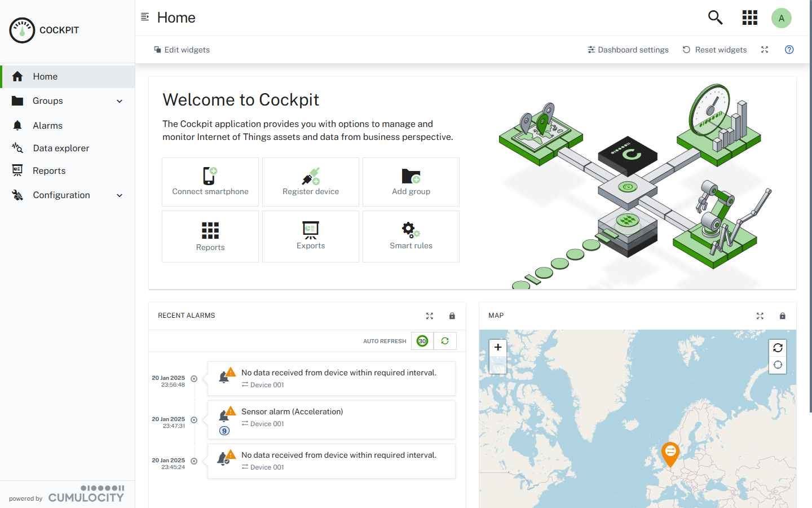Lock the Recent Alarms widget
The image size is (812, 508).
pos(452,316)
